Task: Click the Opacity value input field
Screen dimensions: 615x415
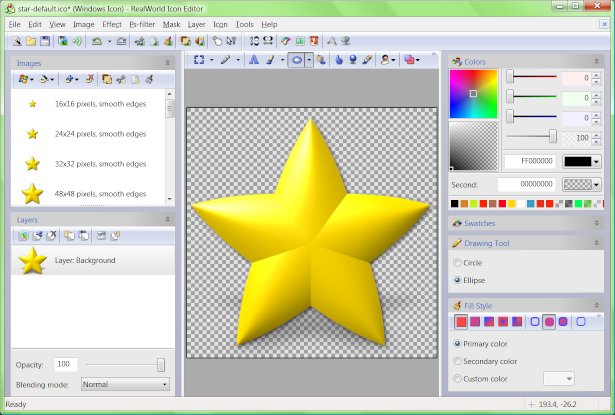Action: pos(66,364)
